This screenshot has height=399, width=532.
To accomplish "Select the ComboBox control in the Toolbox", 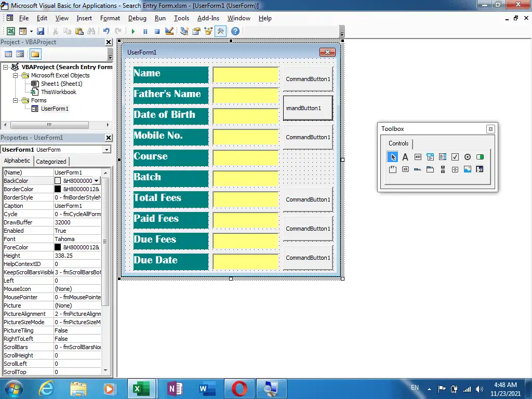I will (x=430, y=157).
